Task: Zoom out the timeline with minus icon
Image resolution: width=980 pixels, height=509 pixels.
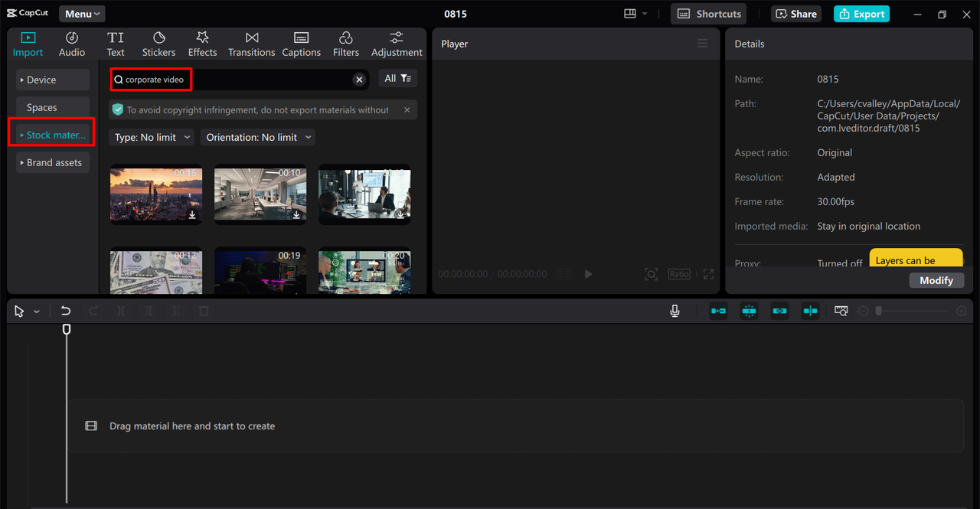Action: (x=864, y=311)
